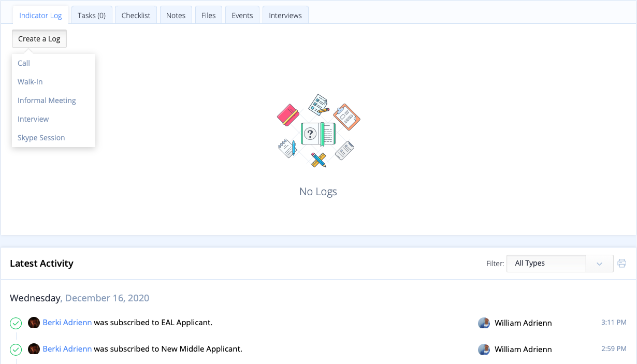Expand the filter chevron arrow

point(599,263)
